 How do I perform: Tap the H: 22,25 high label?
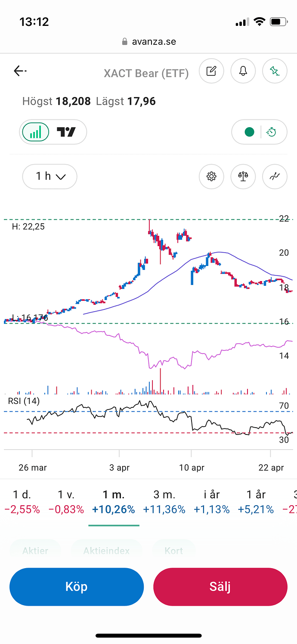pos(28,227)
